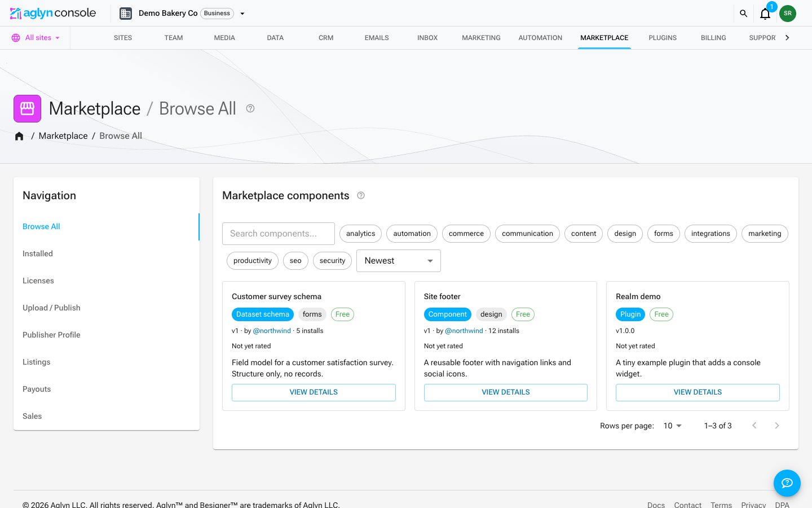Image resolution: width=812 pixels, height=508 pixels.
Task: View details of Site footer
Action: (x=506, y=392)
